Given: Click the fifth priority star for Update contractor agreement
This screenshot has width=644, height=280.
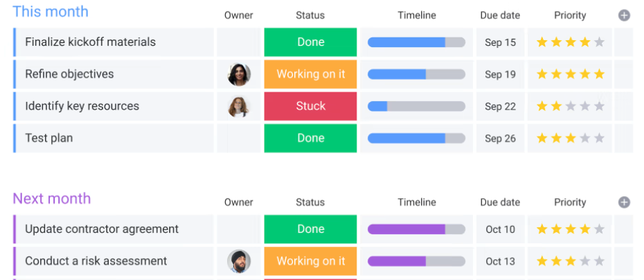Looking at the screenshot, I should tap(599, 229).
